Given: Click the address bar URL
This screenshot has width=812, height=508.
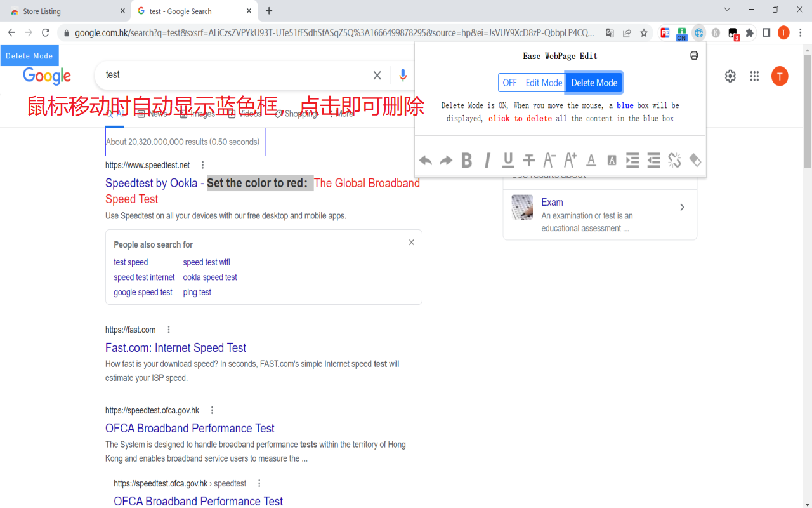Looking at the screenshot, I should [x=334, y=32].
